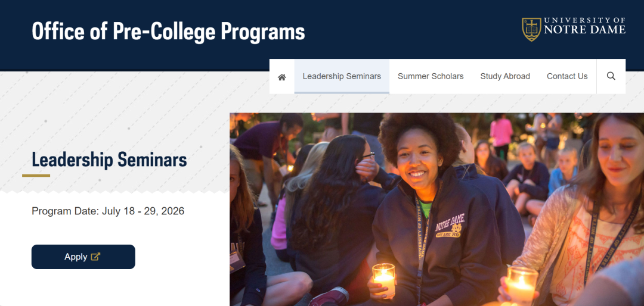The height and width of the screenshot is (306, 644).
Task: Click the Leadership Seminars page heading
Action: coord(109,160)
